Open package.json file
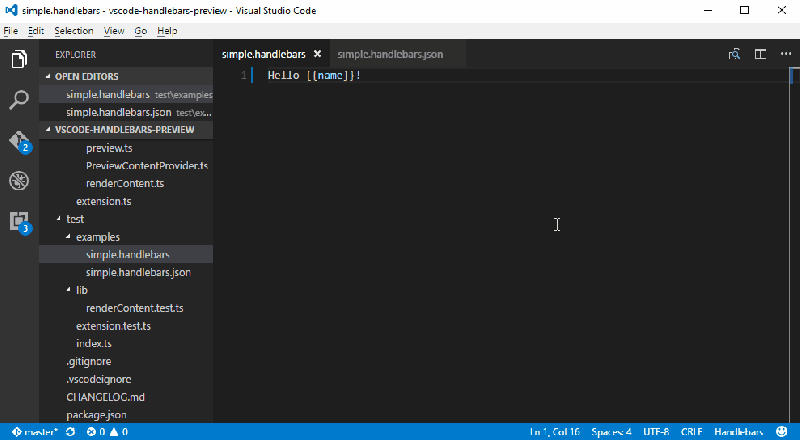The height and width of the screenshot is (440, 800). tap(96, 414)
